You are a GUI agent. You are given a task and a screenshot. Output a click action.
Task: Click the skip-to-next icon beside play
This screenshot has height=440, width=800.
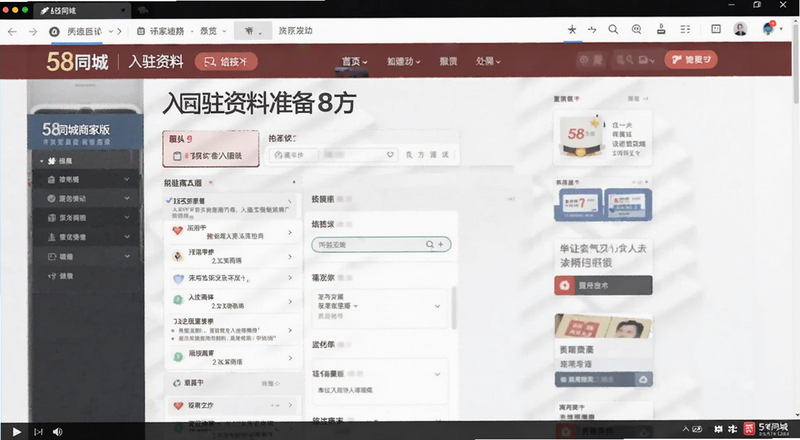(x=38, y=432)
